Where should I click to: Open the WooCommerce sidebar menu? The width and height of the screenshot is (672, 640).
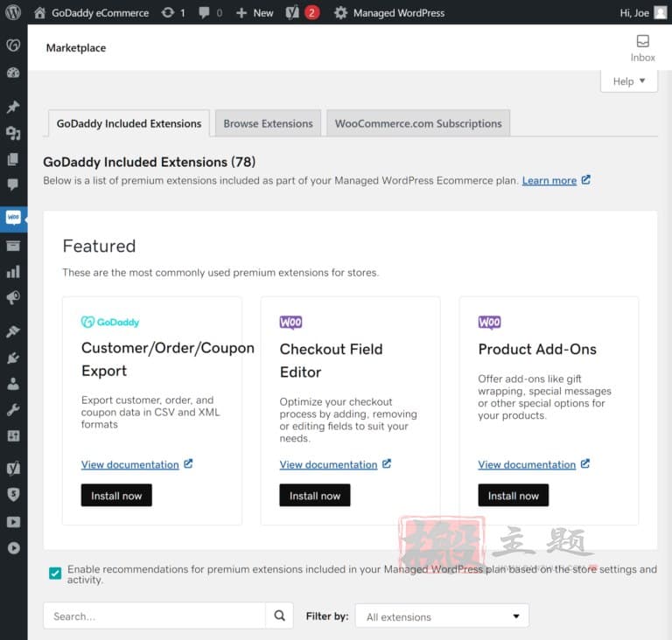coord(13,219)
